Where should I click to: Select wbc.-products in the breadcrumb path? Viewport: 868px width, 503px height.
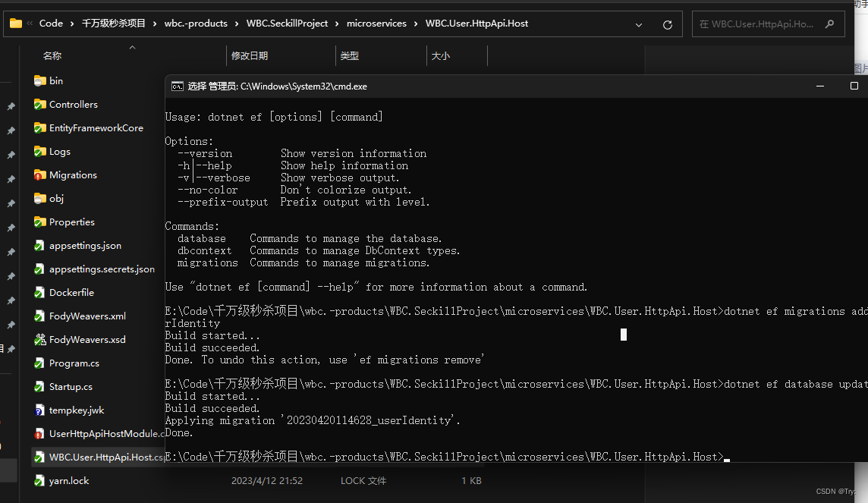coord(196,24)
